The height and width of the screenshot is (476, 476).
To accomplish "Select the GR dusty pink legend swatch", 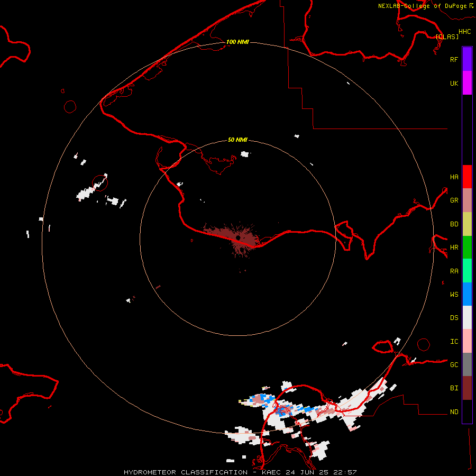I will (467, 200).
